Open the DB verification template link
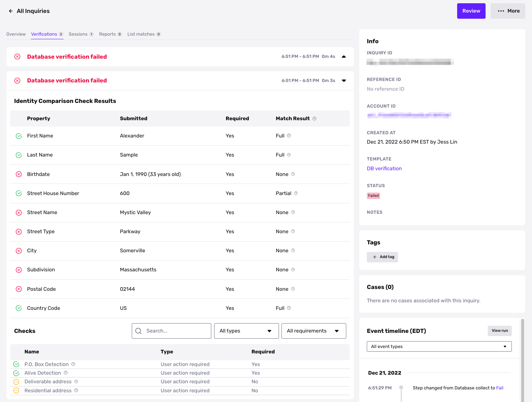This screenshot has height=402, width=532. click(384, 168)
